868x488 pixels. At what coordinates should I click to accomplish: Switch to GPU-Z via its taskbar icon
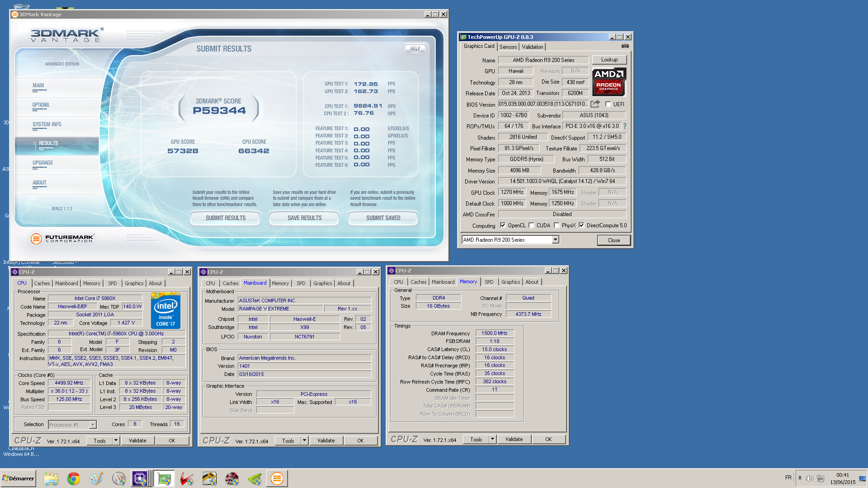(x=164, y=479)
